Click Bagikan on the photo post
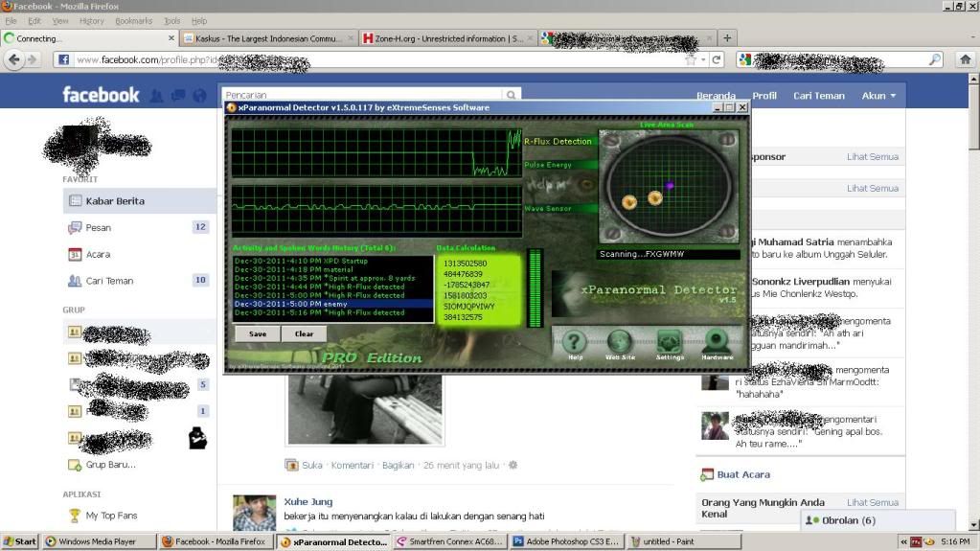The image size is (980, 551). pos(398,466)
